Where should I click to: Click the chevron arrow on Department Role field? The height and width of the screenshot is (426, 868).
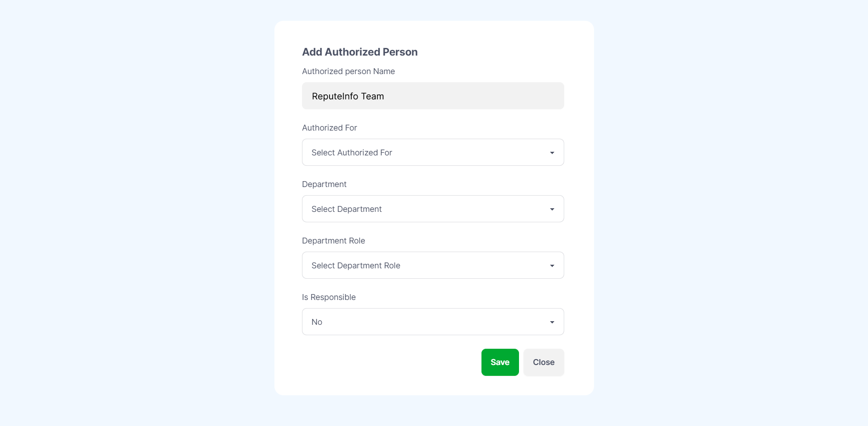point(552,266)
